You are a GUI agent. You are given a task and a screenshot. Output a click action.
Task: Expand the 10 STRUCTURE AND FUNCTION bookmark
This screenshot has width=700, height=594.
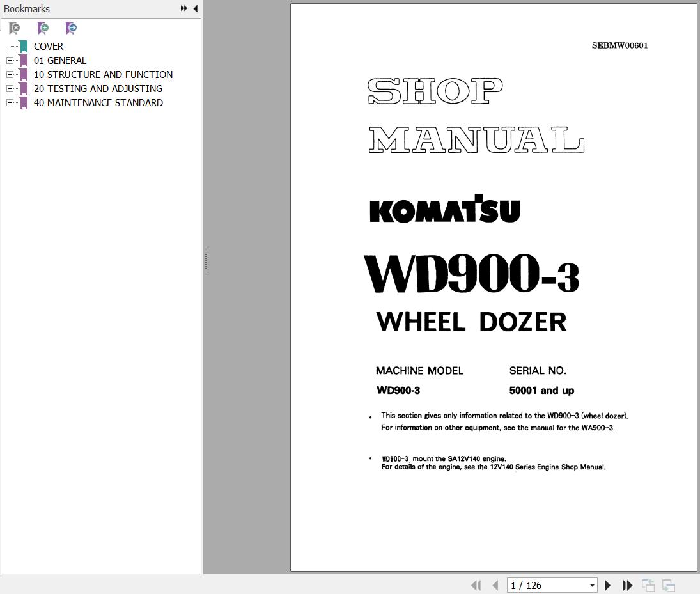tap(10, 75)
